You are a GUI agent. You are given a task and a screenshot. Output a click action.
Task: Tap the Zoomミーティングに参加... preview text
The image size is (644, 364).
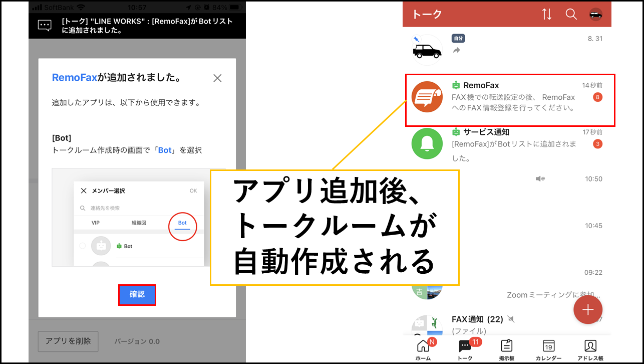point(553,295)
